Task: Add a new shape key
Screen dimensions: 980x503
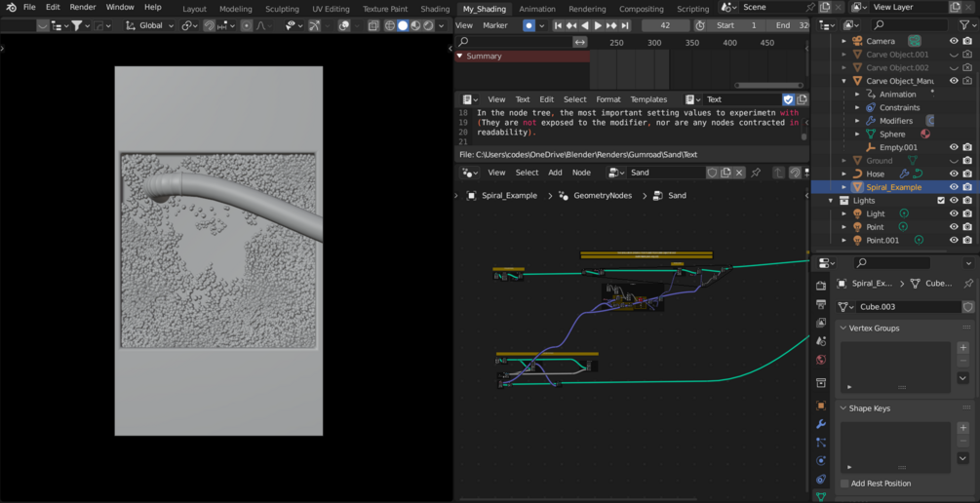Action: (x=963, y=428)
